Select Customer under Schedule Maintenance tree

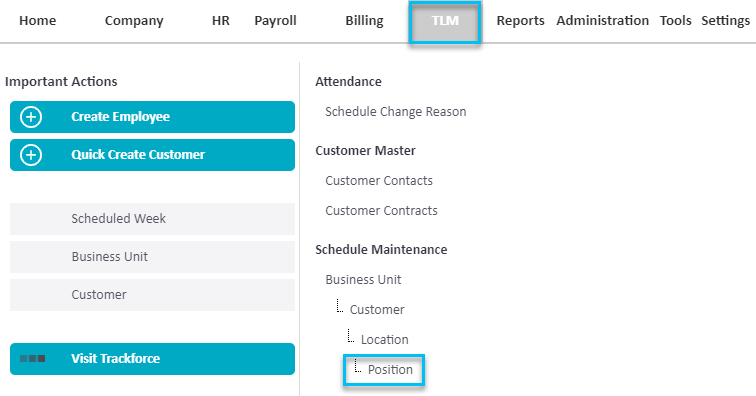377,310
